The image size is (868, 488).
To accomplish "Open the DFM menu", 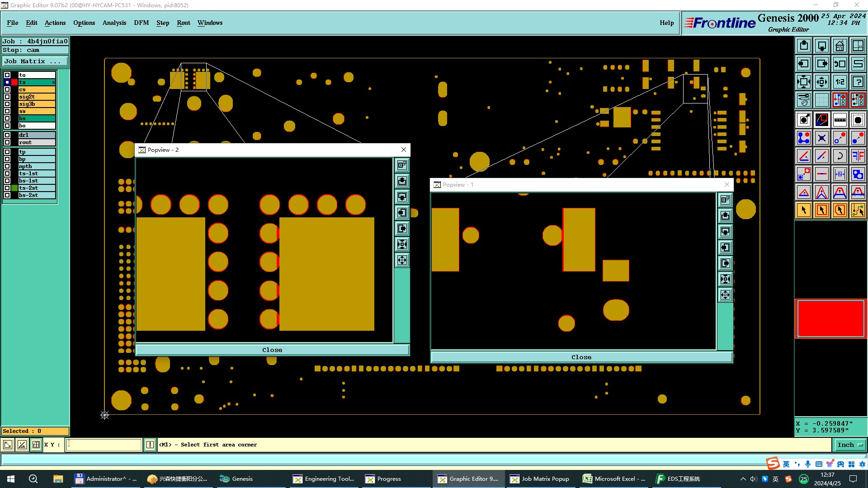I will click(141, 23).
